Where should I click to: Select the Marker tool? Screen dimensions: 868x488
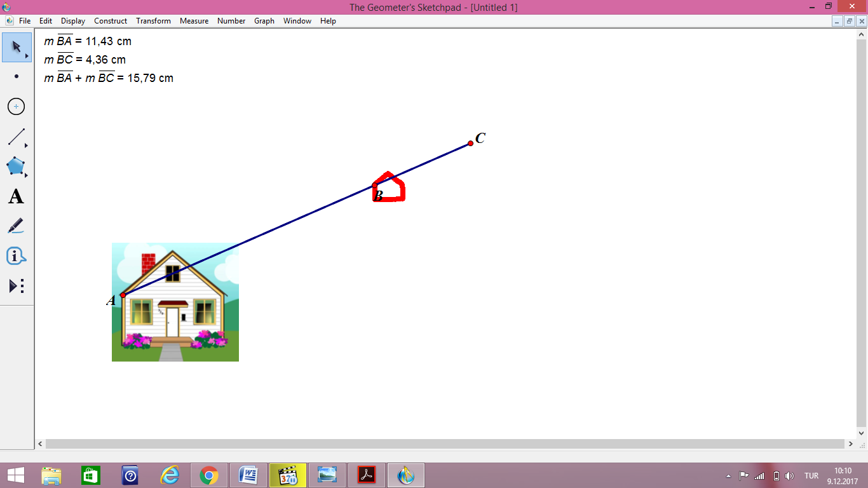15,226
